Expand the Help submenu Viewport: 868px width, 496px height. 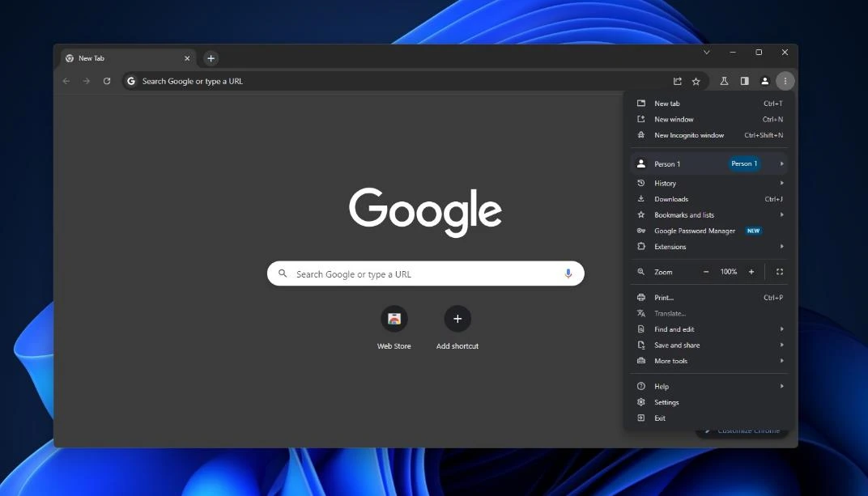point(709,387)
